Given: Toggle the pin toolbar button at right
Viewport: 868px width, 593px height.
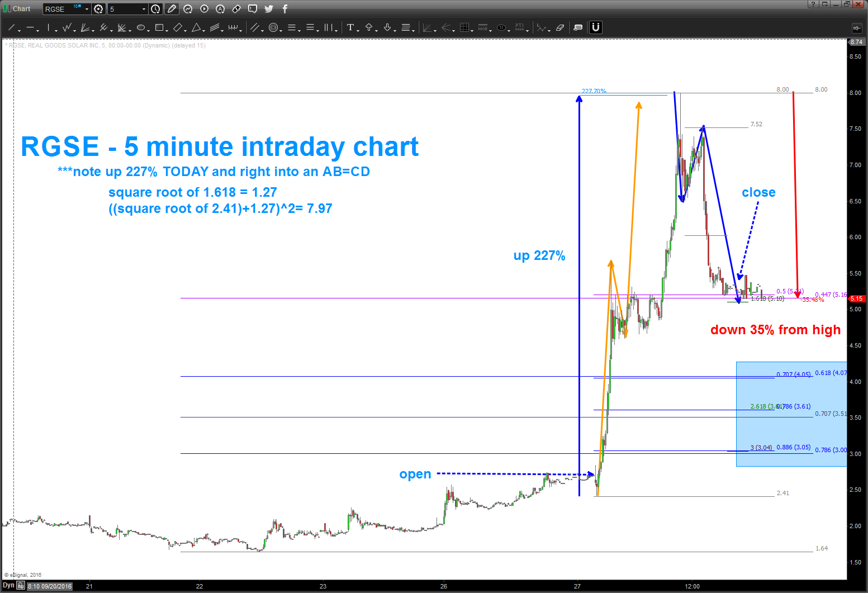Looking at the screenshot, I should (x=856, y=28).
